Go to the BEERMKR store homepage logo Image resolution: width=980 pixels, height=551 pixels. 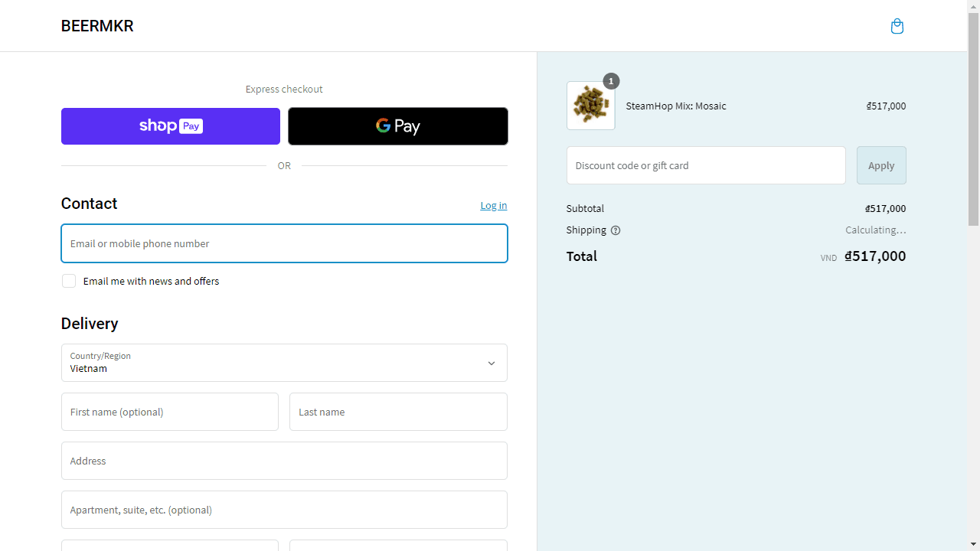tap(97, 26)
